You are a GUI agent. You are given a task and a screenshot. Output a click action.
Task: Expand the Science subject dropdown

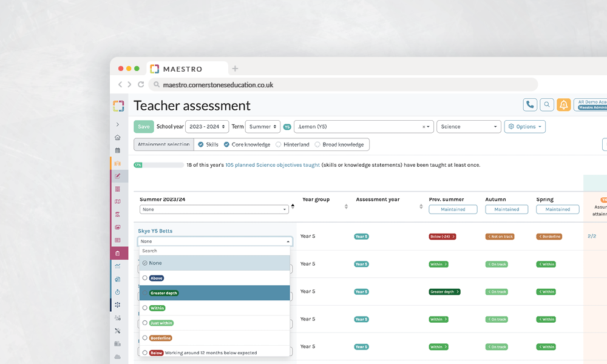pyautogui.click(x=467, y=127)
